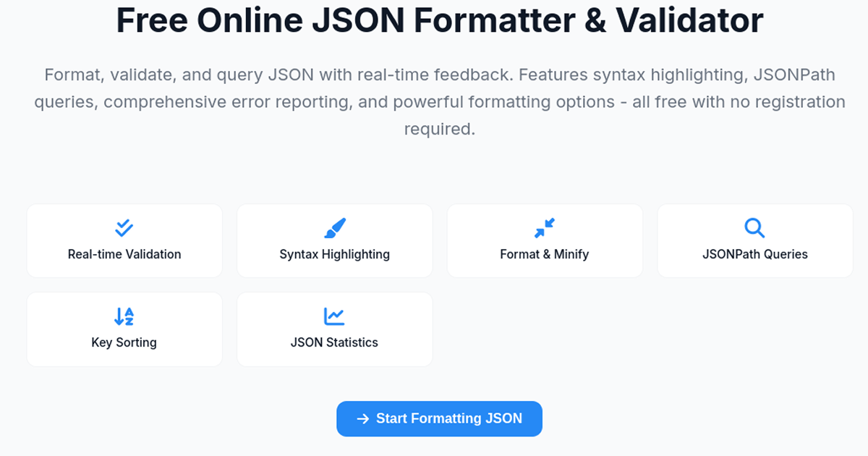Click the blue search icon above JSONPath Queries
868x456 pixels.
point(754,228)
